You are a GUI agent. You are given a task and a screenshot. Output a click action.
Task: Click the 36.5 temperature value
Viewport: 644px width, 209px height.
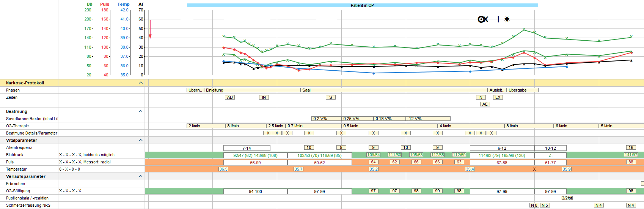coord(223,169)
